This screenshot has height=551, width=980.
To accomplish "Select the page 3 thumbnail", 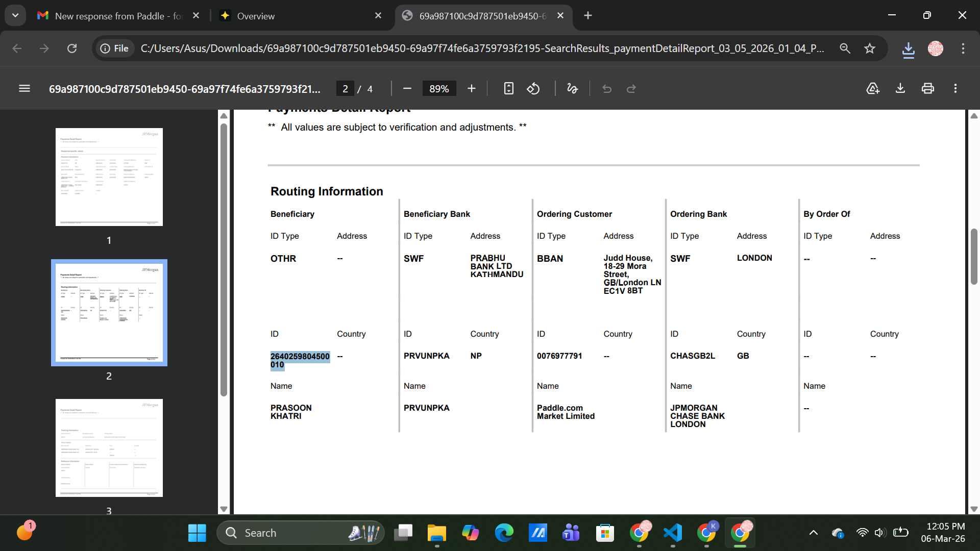I will (x=109, y=447).
